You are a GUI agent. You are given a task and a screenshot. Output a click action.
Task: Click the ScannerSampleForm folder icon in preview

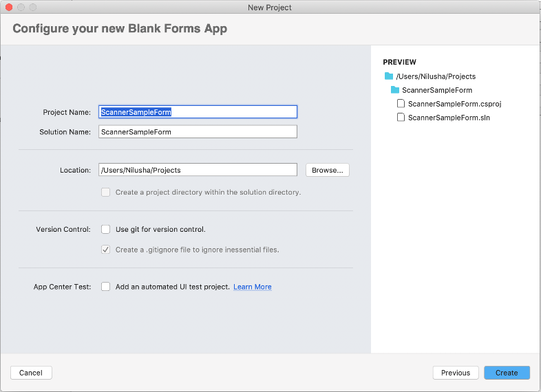point(395,90)
